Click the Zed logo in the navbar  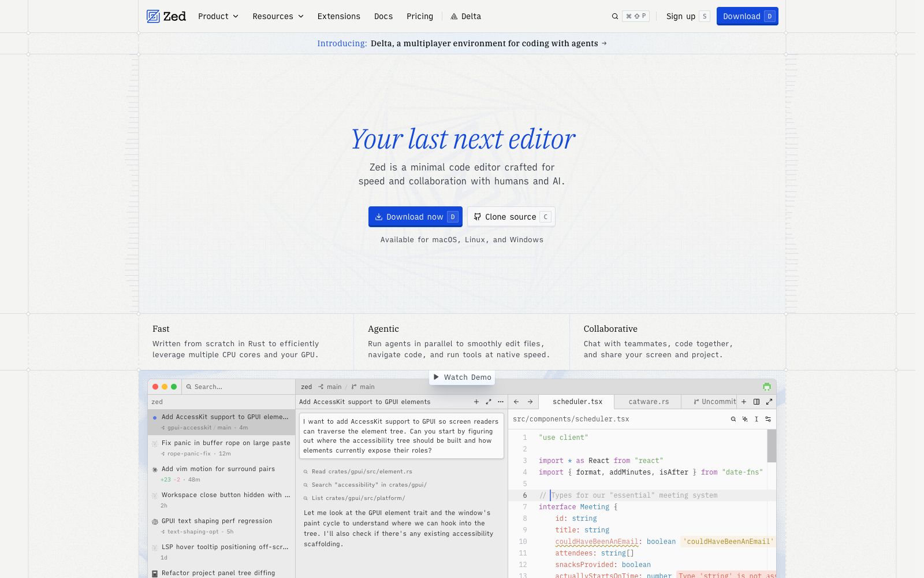pos(166,16)
